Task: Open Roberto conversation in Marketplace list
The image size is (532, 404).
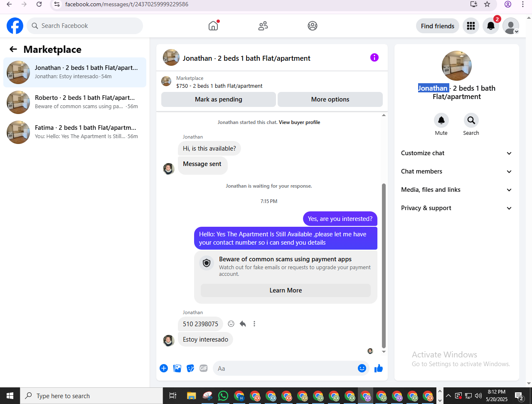Action: point(75,102)
